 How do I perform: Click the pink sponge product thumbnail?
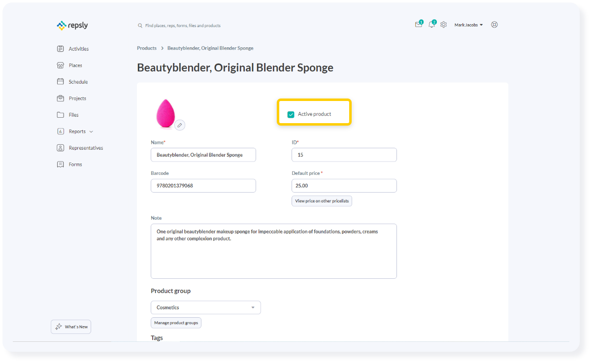point(165,113)
